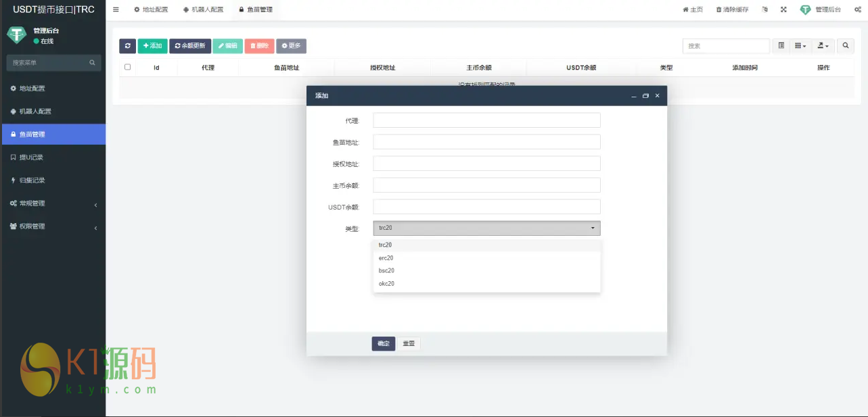Click the magnifier advanced search icon
The width and height of the screenshot is (868, 417).
click(x=846, y=46)
